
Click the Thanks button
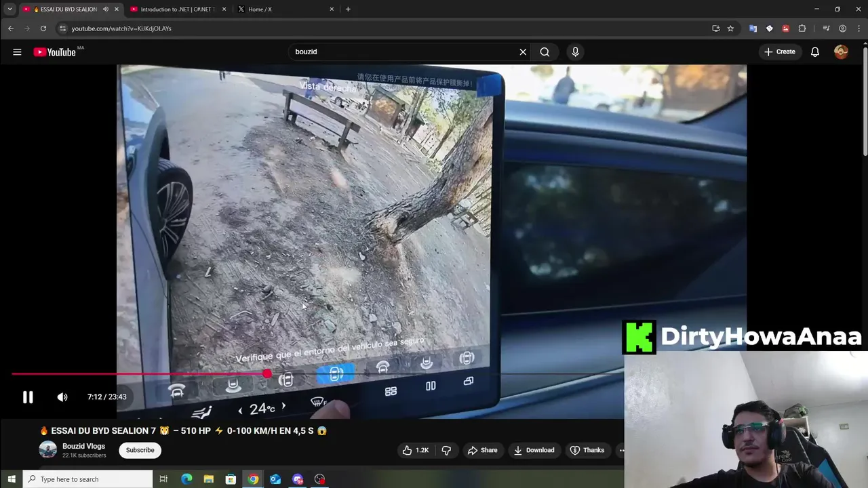(587, 450)
